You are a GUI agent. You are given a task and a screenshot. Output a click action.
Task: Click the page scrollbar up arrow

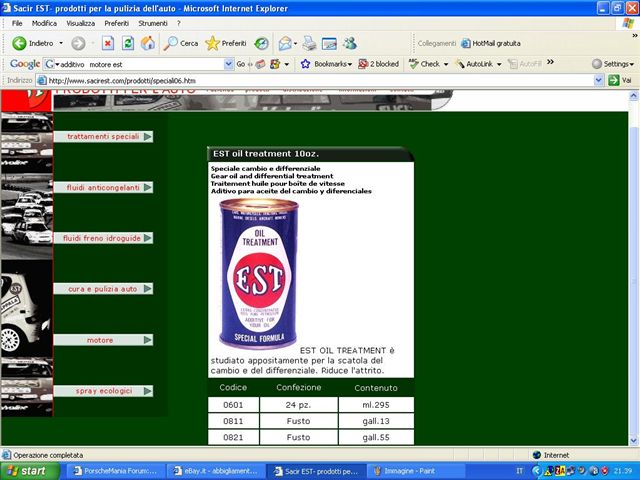point(633,96)
